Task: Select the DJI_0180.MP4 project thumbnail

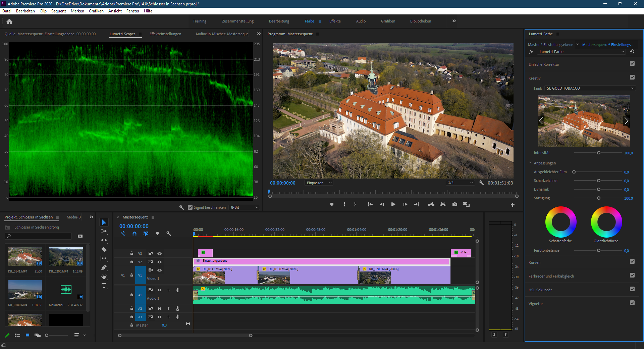Action: 25,289
